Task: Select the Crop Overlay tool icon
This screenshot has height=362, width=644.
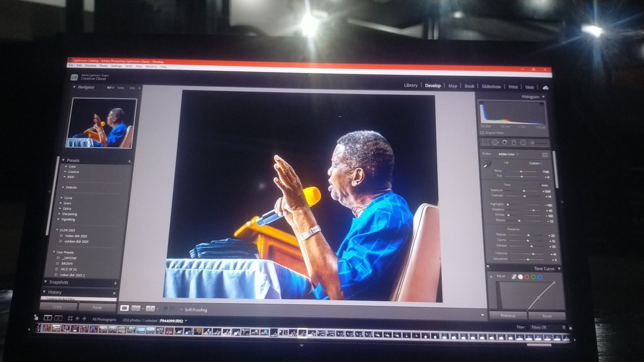Action: pyautogui.click(x=485, y=142)
